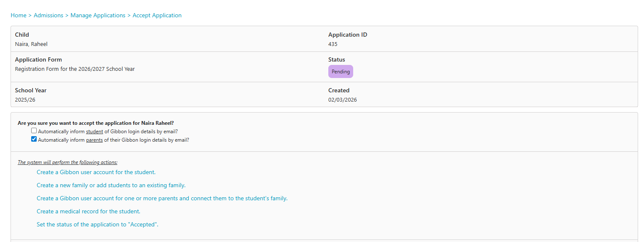Viewport: 644px width, 242px height.
Task: Click the underlined word "student" in checkbox label
Action: 94,132
